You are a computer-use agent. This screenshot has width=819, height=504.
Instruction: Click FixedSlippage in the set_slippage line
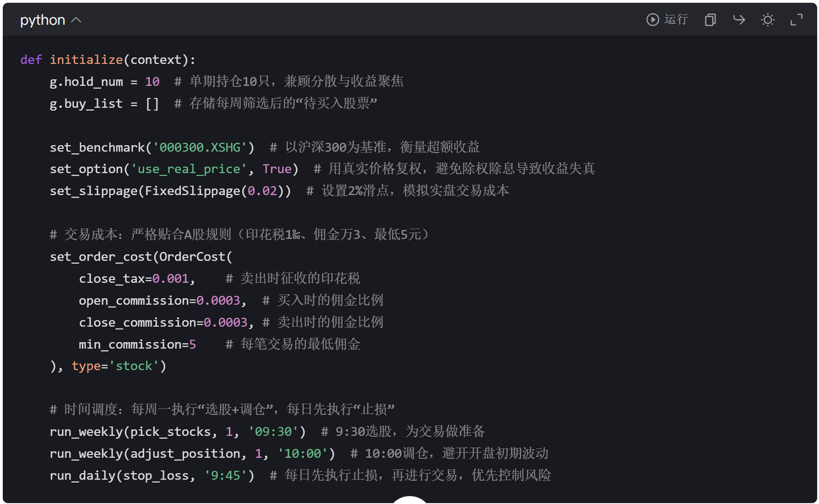[192, 191]
